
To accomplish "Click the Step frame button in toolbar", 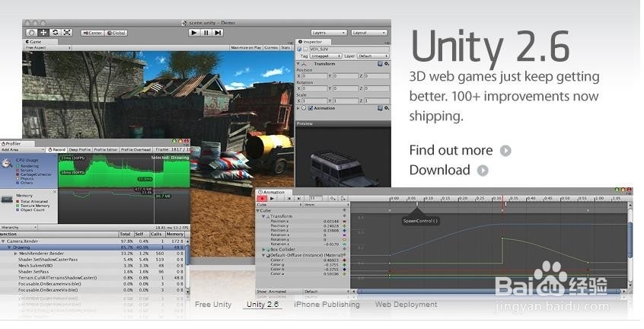I will [x=218, y=33].
